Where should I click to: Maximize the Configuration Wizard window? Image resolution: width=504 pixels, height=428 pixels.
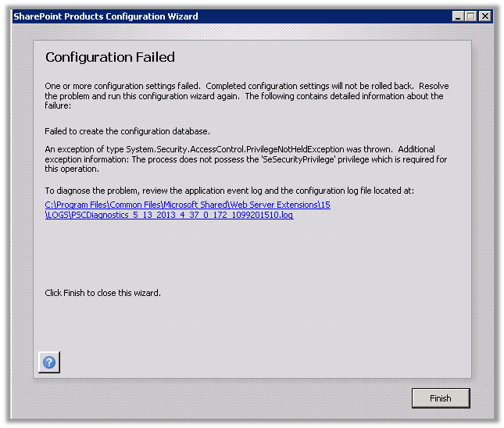coord(471,16)
